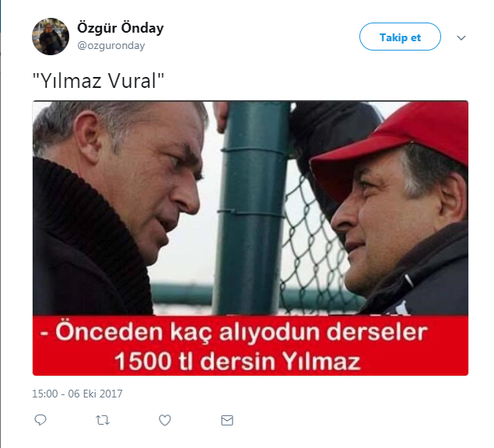Open the attached tweet photo
The width and height of the screenshot is (494, 448).
click(251, 238)
